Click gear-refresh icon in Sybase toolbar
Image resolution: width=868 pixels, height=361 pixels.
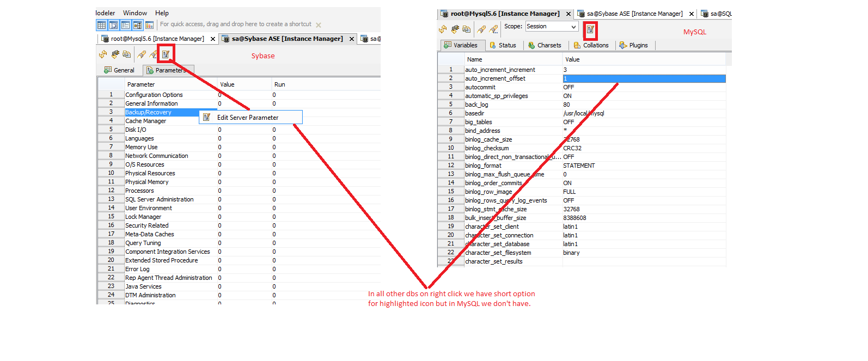(x=115, y=54)
